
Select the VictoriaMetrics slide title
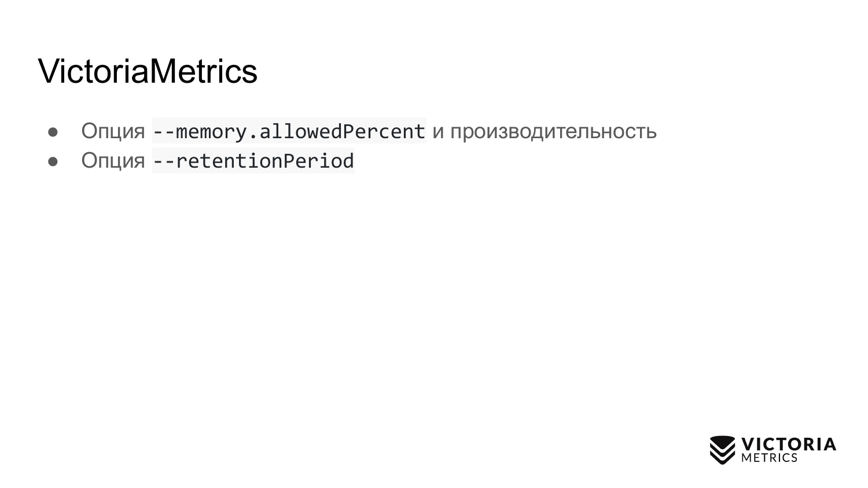(148, 71)
